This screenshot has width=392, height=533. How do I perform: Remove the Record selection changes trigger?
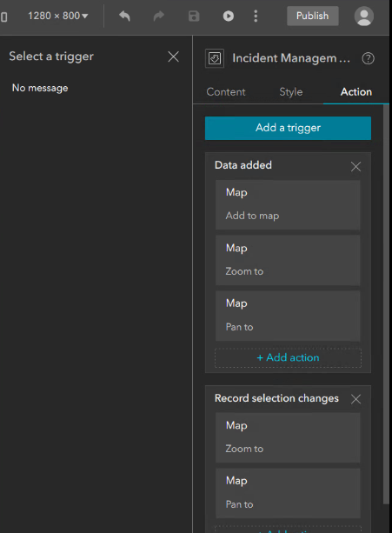355,399
